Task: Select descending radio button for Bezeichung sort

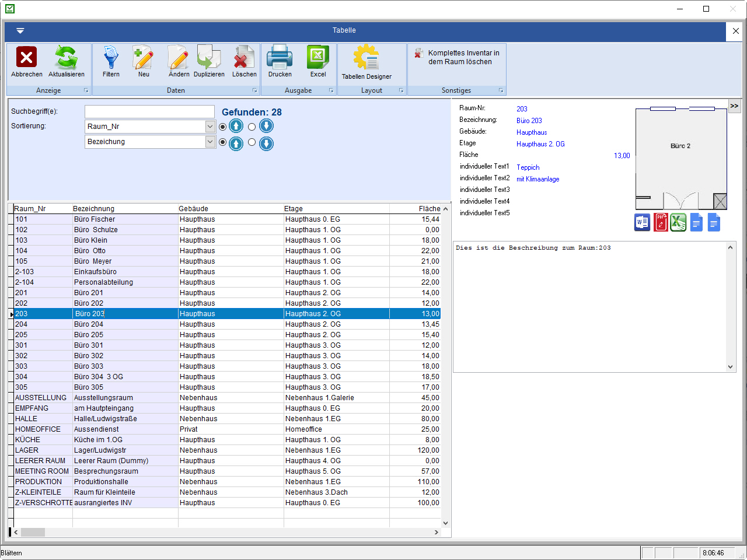Action: point(252,142)
